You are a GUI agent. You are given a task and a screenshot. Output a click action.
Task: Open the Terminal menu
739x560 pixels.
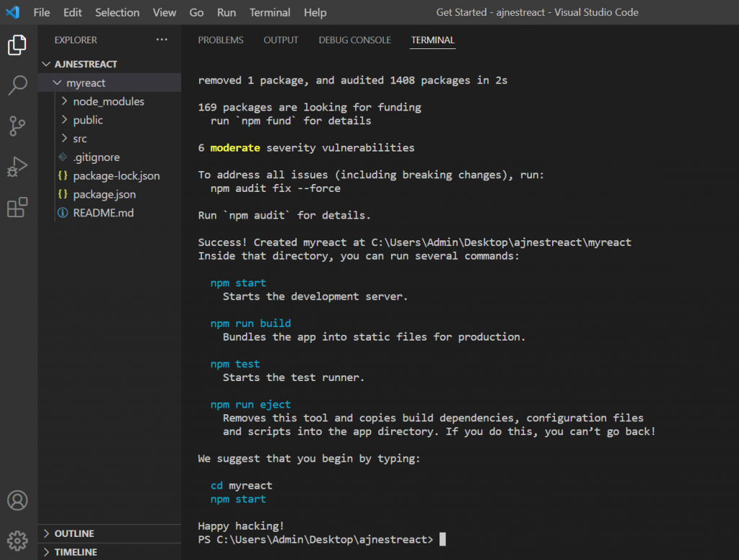(x=270, y=12)
